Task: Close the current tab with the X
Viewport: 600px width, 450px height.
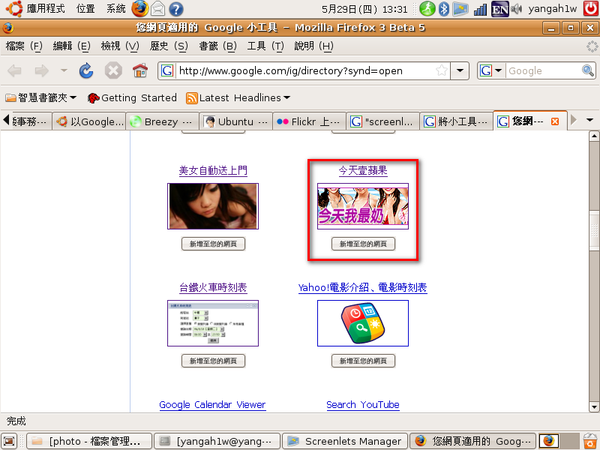Action: [x=554, y=121]
